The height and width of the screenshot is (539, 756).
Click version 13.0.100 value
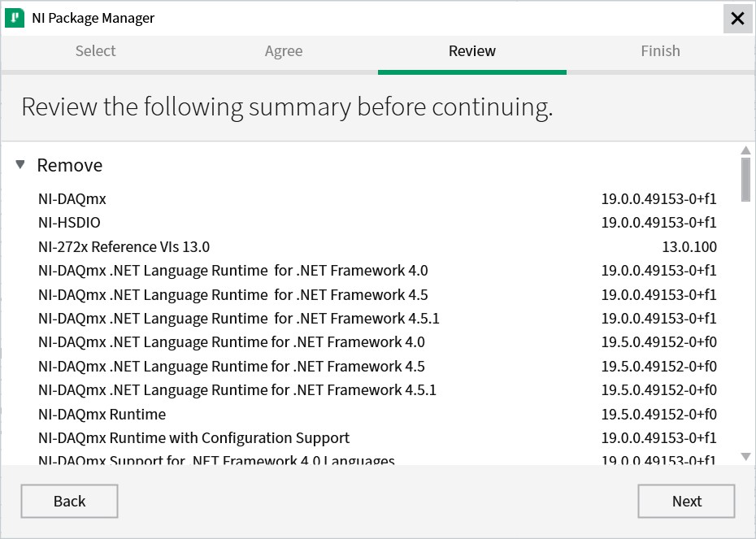(689, 247)
